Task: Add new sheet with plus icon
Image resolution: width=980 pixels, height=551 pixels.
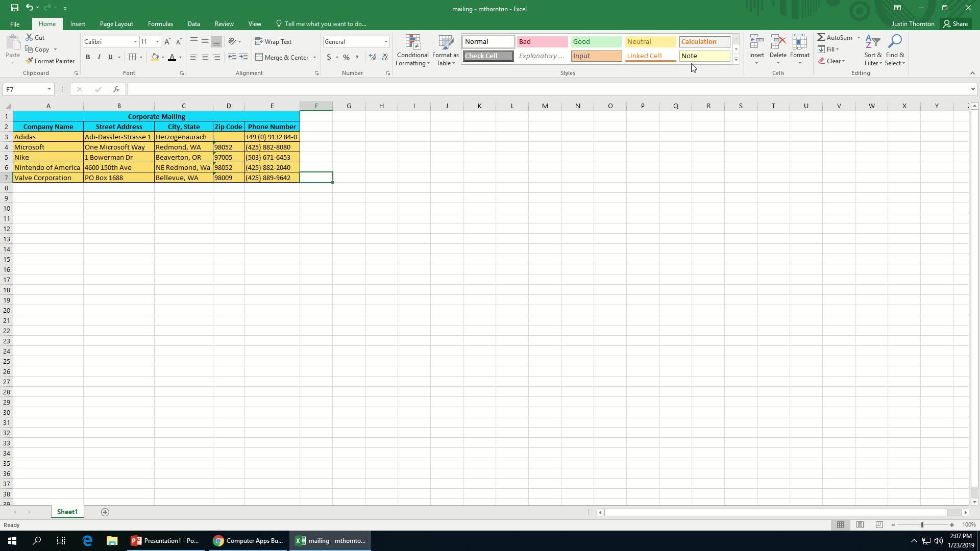Action: (105, 512)
